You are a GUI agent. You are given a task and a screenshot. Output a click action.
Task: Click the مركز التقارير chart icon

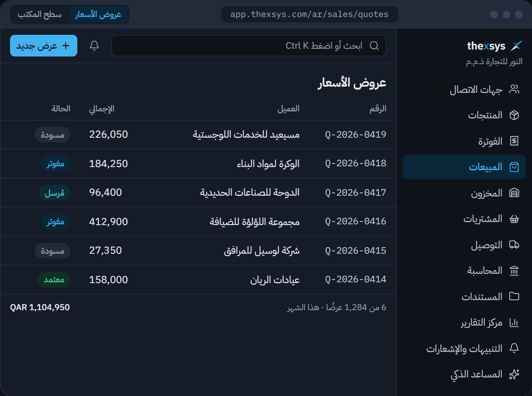click(x=514, y=323)
